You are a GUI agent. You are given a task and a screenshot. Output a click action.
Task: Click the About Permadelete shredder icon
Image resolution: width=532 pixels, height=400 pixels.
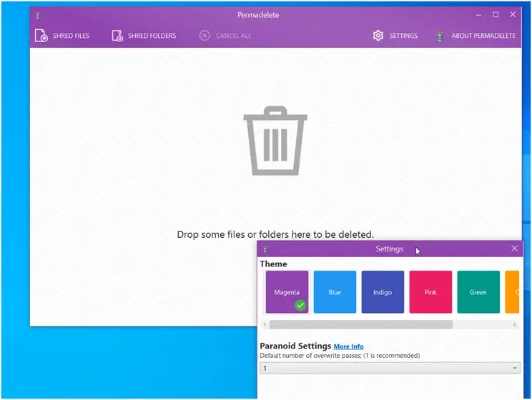(440, 36)
